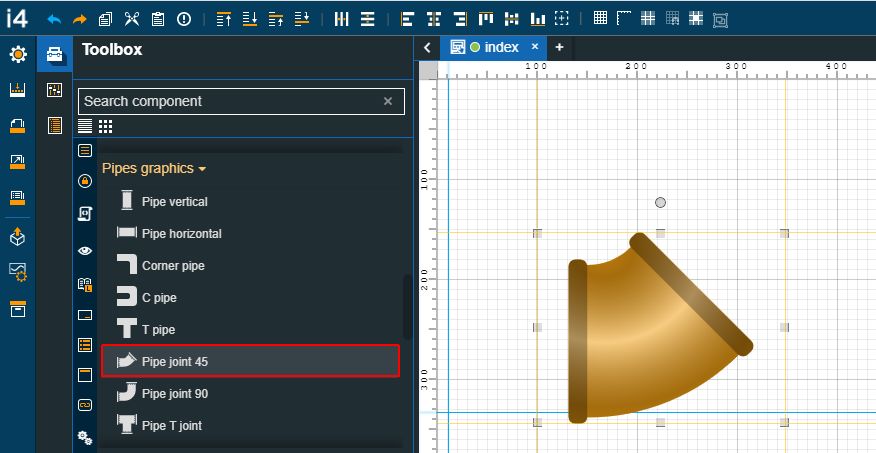Click the align left edges icon
Image resolution: width=876 pixels, height=453 pixels.
pos(407,19)
